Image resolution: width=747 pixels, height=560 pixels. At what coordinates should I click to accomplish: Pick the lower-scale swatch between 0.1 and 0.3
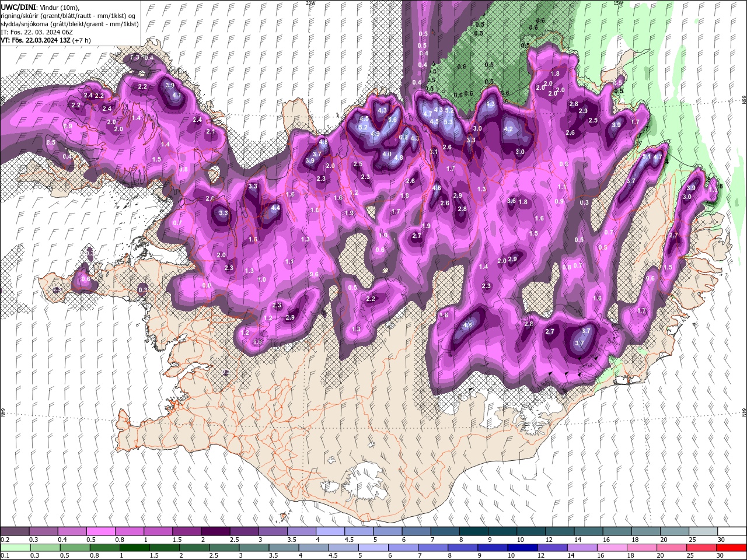pos(15,548)
